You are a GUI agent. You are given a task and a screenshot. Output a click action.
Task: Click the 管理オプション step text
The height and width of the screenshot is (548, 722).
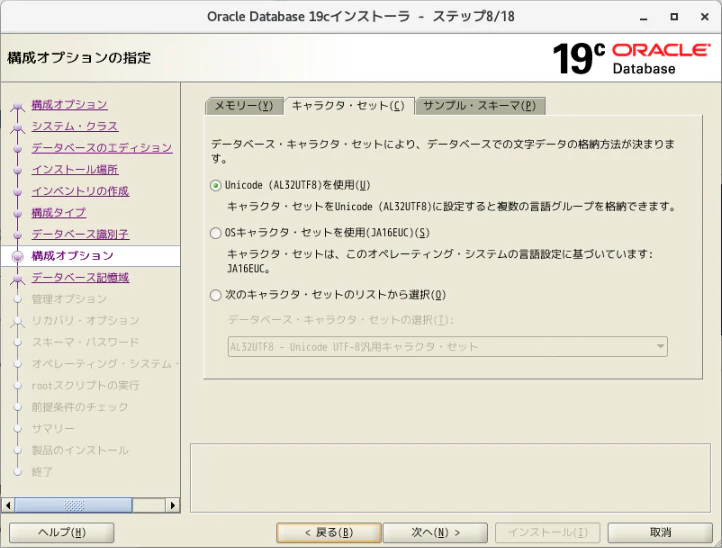click(69, 299)
